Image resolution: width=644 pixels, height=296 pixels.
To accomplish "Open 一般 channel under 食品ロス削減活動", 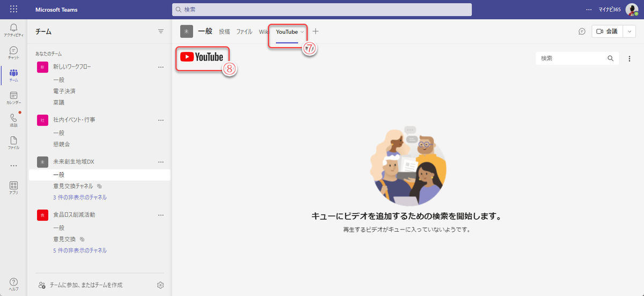I will point(58,227).
